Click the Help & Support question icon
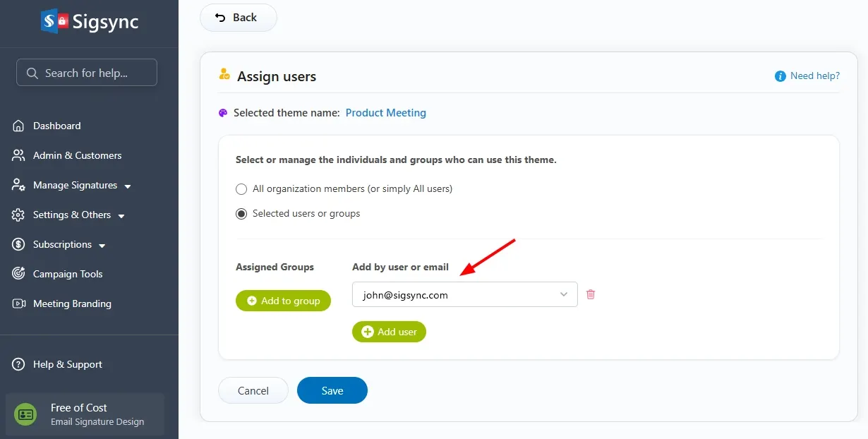868x439 pixels. (19, 364)
